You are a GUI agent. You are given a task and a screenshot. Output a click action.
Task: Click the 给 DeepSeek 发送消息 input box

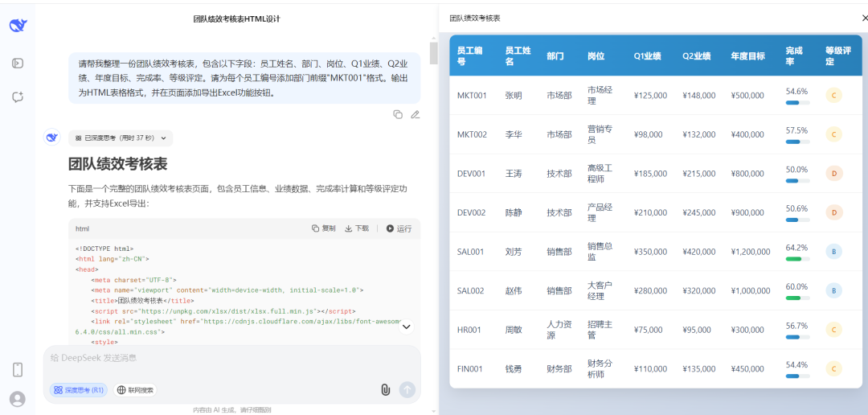(x=232, y=358)
